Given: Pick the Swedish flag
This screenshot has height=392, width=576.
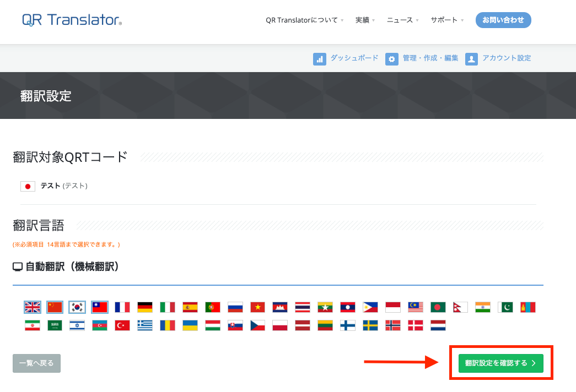Looking at the screenshot, I should pyautogui.click(x=370, y=325).
